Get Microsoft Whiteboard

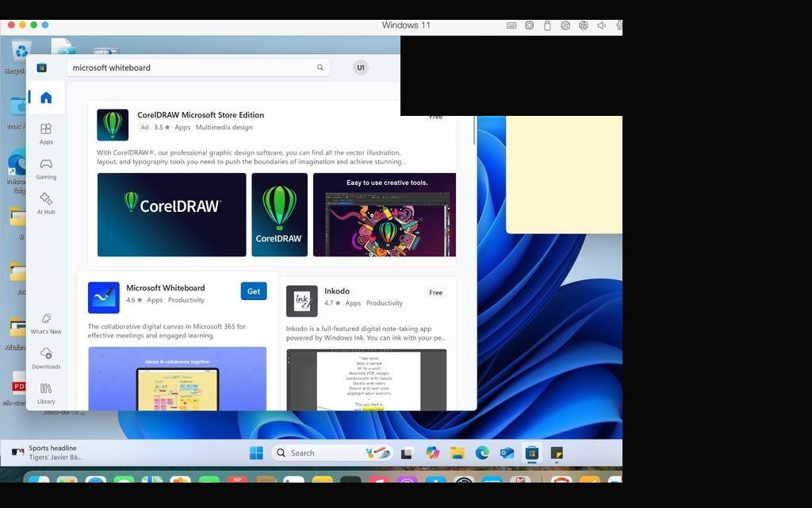(x=254, y=291)
